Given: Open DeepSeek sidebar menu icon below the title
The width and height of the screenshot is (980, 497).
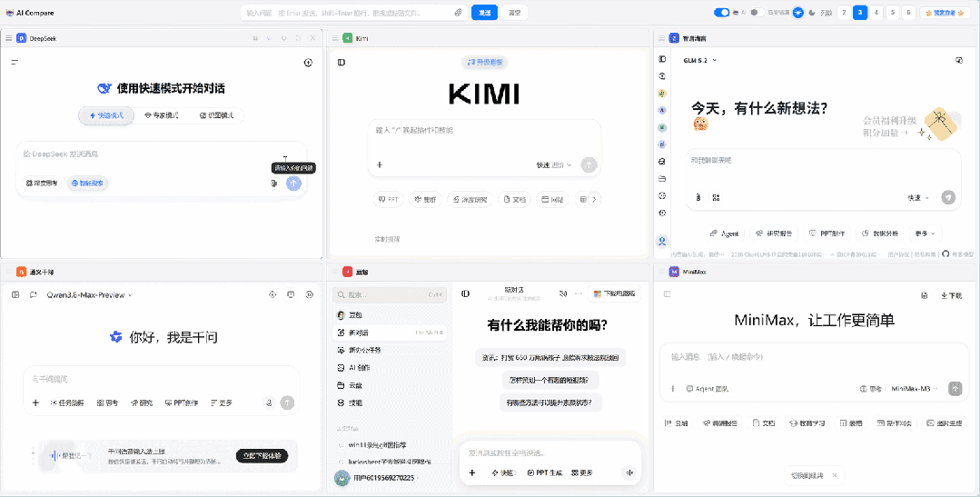Looking at the screenshot, I should 15,62.
